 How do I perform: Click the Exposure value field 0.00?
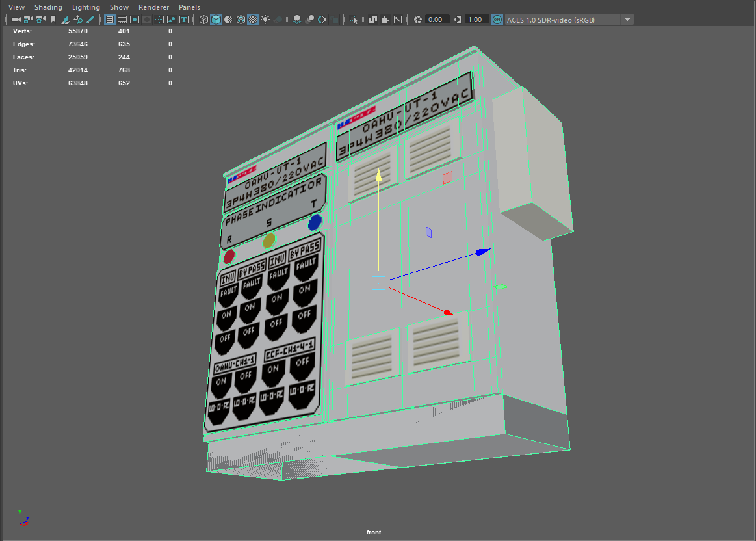pos(437,20)
